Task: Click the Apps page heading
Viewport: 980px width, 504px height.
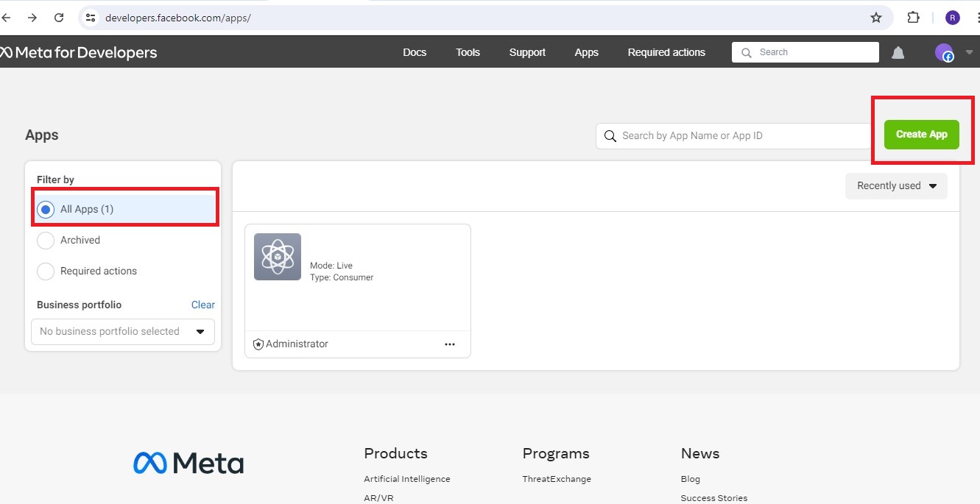Action: (42, 135)
